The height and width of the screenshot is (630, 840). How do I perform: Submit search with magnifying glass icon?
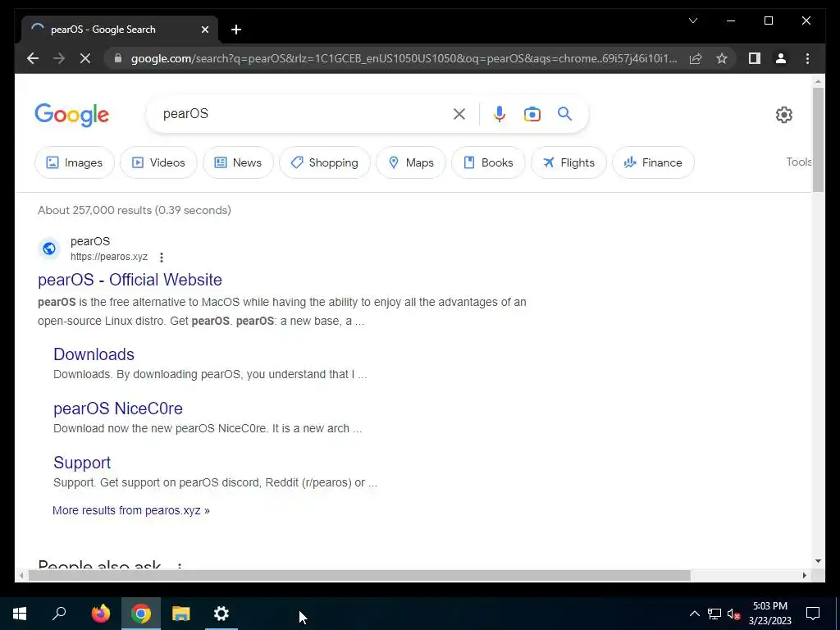point(564,113)
